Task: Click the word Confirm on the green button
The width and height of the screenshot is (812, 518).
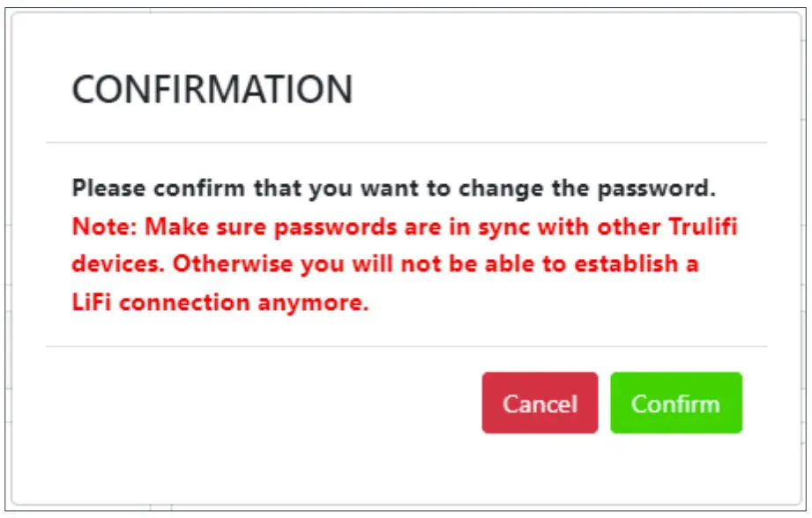Action: pos(675,403)
